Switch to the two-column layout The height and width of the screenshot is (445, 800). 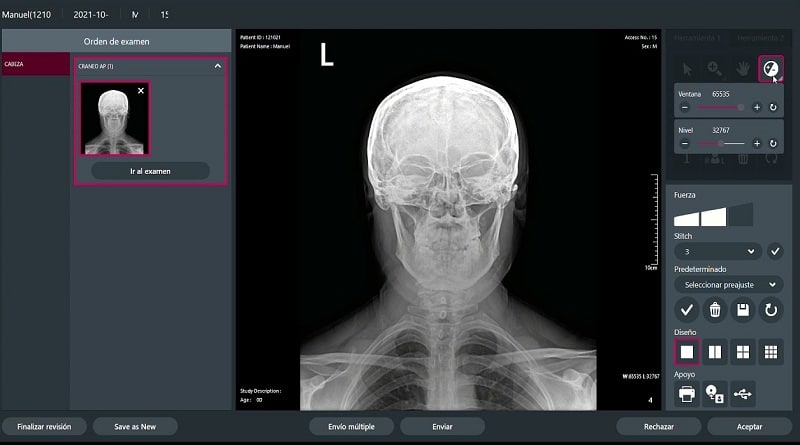coord(714,351)
